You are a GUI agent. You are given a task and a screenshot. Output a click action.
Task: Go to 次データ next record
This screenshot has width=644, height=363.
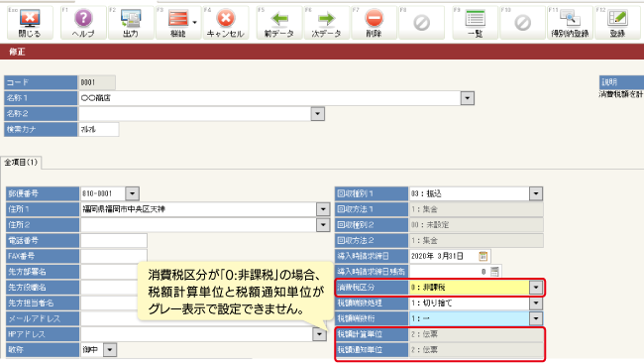[x=327, y=23]
